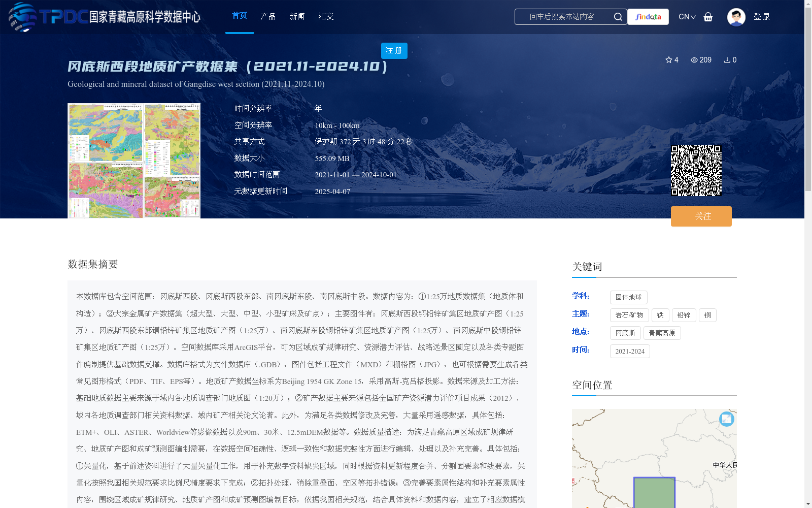Click the data size value 555.09 MB

(x=332, y=158)
